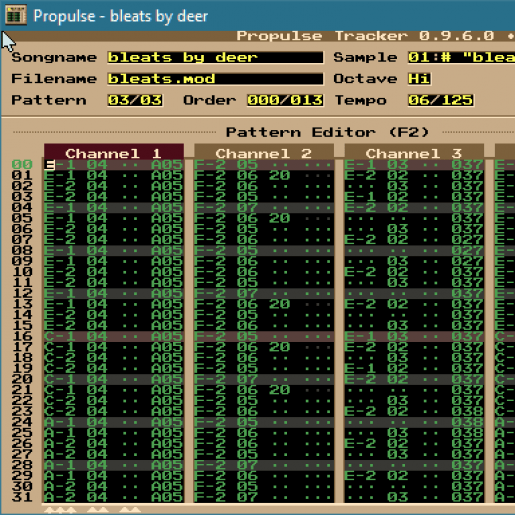Click the Propulse app icon in title bar

pos(16,15)
